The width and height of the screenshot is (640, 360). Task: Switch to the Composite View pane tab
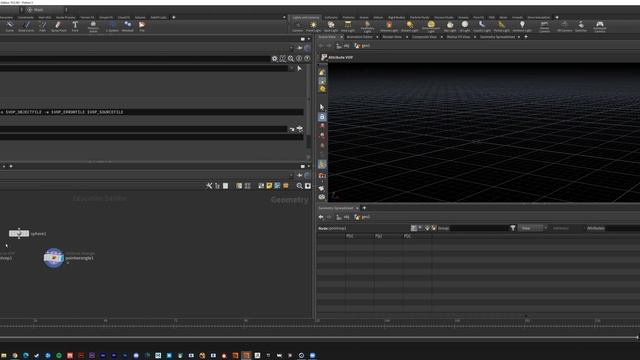(424, 37)
